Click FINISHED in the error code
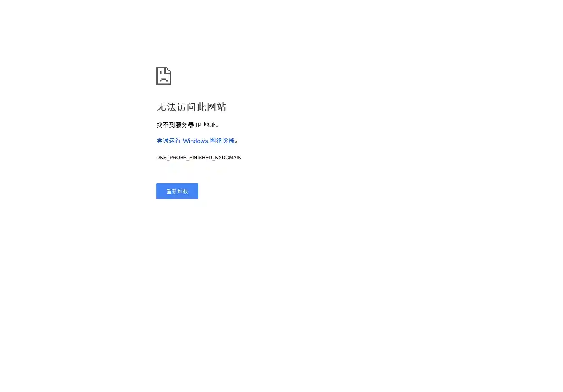The width and height of the screenshot is (563, 392). pyautogui.click(x=201, y=158)
